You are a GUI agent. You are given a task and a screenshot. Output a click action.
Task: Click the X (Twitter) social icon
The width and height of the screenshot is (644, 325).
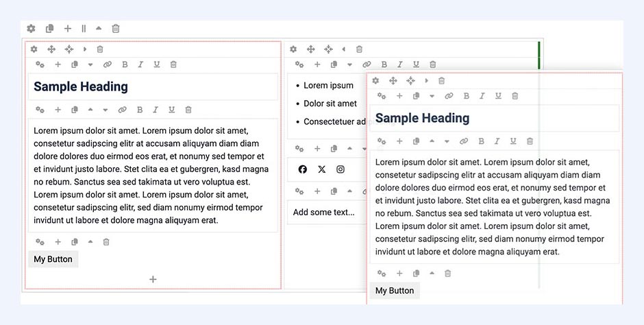click(322, 169)
